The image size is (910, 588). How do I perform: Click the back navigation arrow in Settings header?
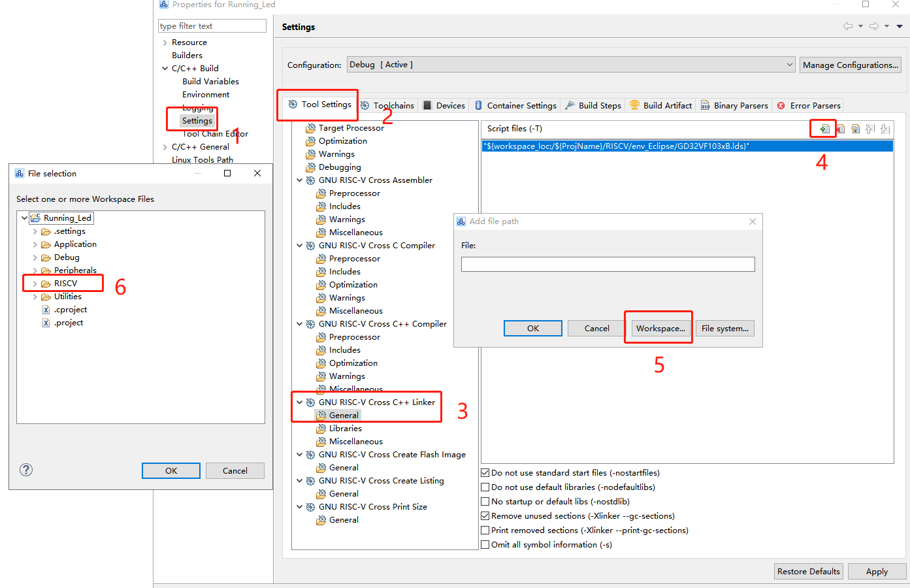(x=848, y=26)
